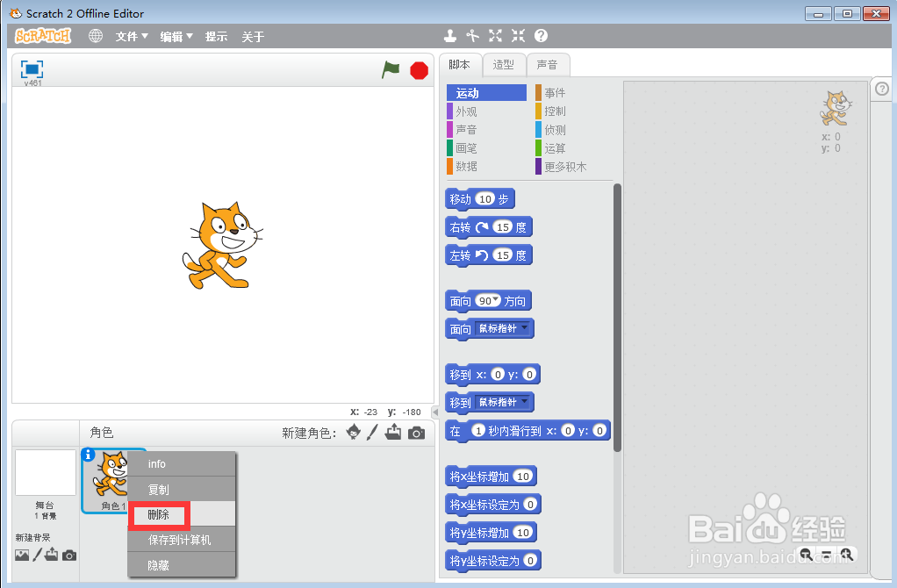Collapse the stage with small arrow
This screenshot has width=897, height=588.
click(435, 412)
